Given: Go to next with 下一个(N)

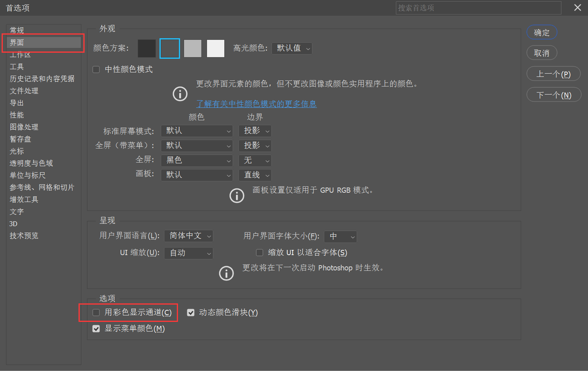Looking at the screenshot, I should pyautogui.click(x=554, y=95).
